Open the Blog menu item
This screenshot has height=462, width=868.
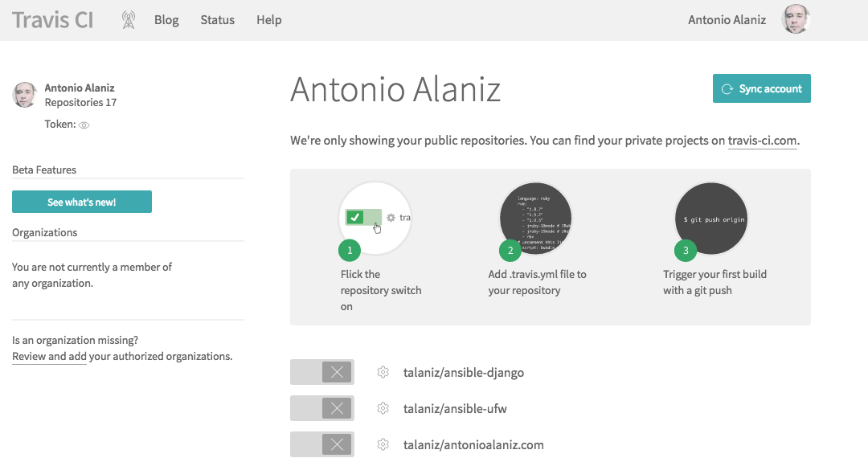166,20
